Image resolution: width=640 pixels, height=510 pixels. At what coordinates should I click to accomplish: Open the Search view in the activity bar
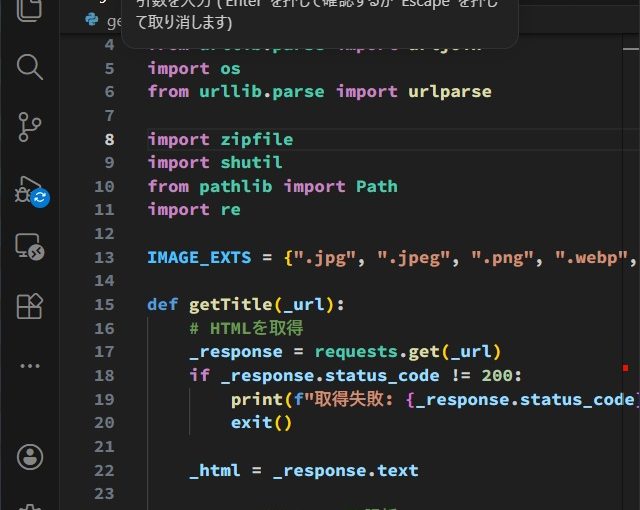[29, 67]
